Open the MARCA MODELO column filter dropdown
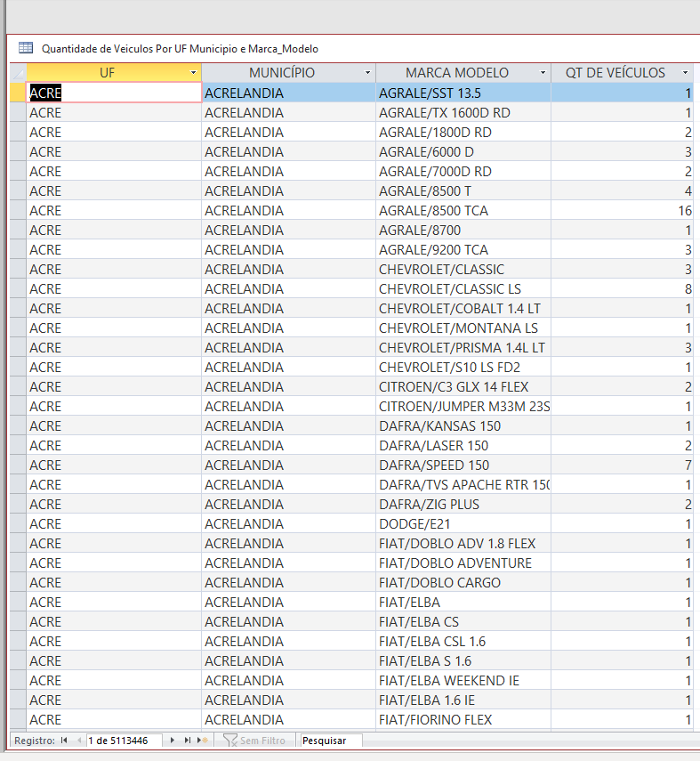 [543, 73]
